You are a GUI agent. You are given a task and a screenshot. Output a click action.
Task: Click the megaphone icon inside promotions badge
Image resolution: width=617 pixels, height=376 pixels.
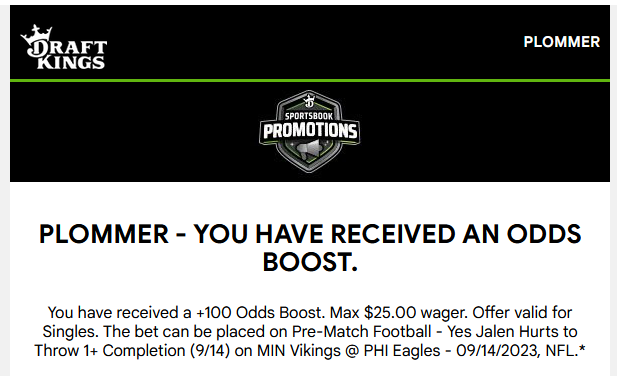(x=310, y=151)
